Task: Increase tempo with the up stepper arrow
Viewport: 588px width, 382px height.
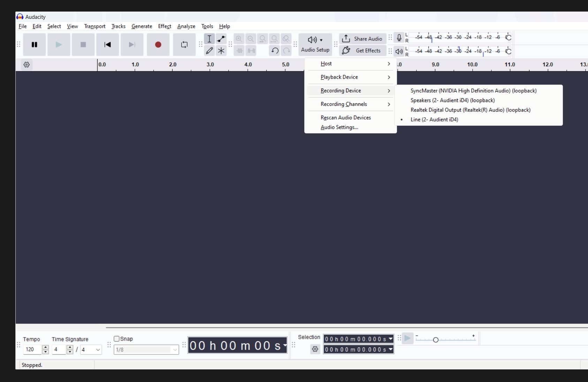Action: coord(45,347)
